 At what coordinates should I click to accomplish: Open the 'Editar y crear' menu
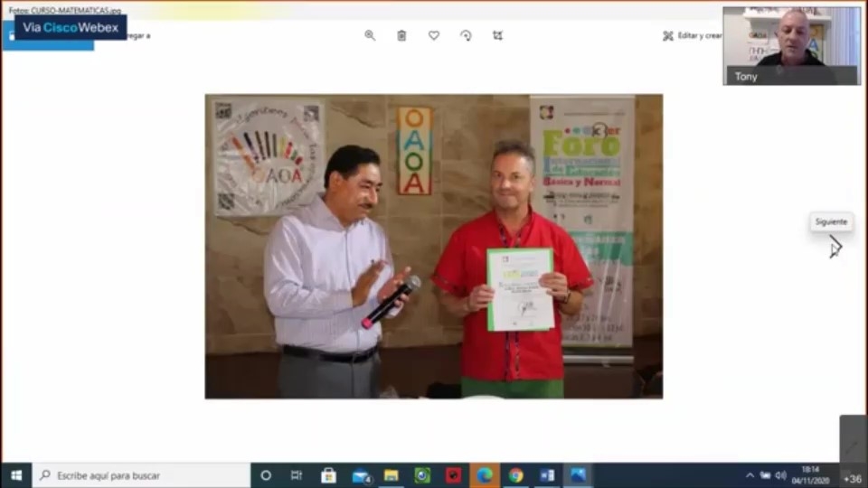point(693,35)
